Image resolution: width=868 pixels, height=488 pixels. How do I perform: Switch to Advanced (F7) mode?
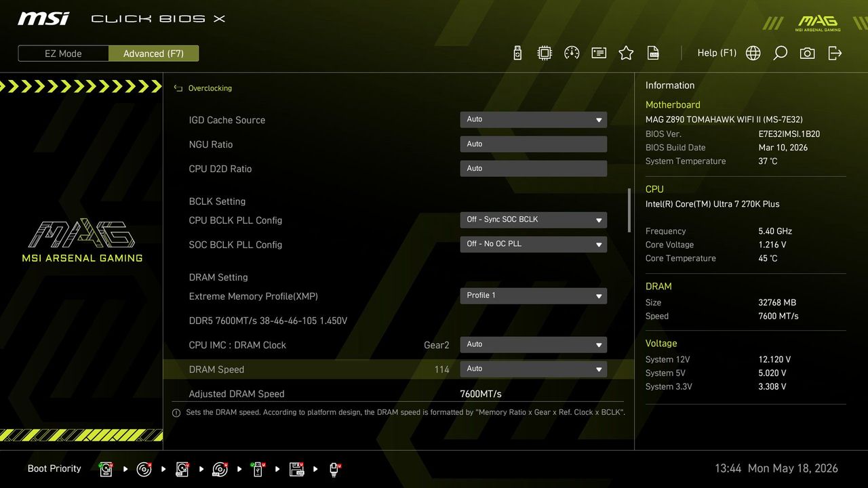(x=153, y=54)
